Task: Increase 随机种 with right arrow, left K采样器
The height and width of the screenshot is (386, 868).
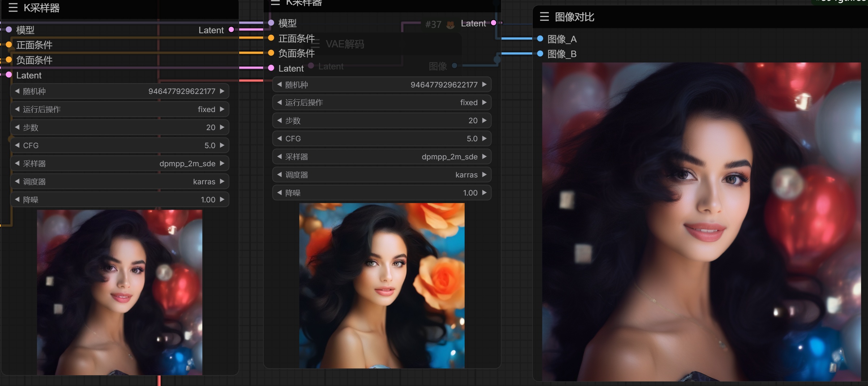Action: [x=222, y=91]
